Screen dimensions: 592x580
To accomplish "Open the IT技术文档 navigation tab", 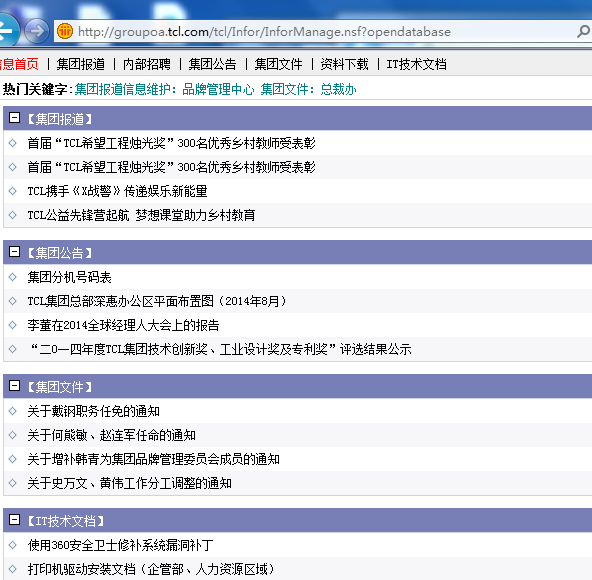I will tap(416, 64).
